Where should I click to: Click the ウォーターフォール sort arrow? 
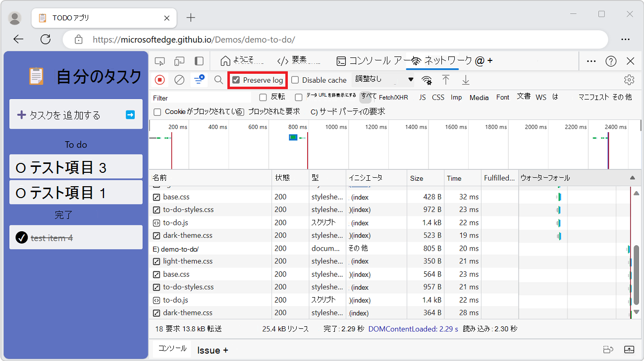[x=632, y=177]
